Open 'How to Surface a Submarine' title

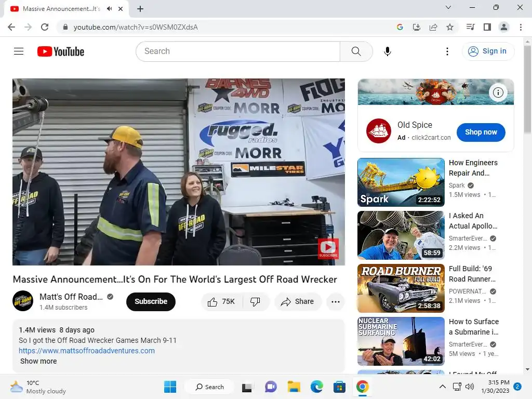click(474, 327)
